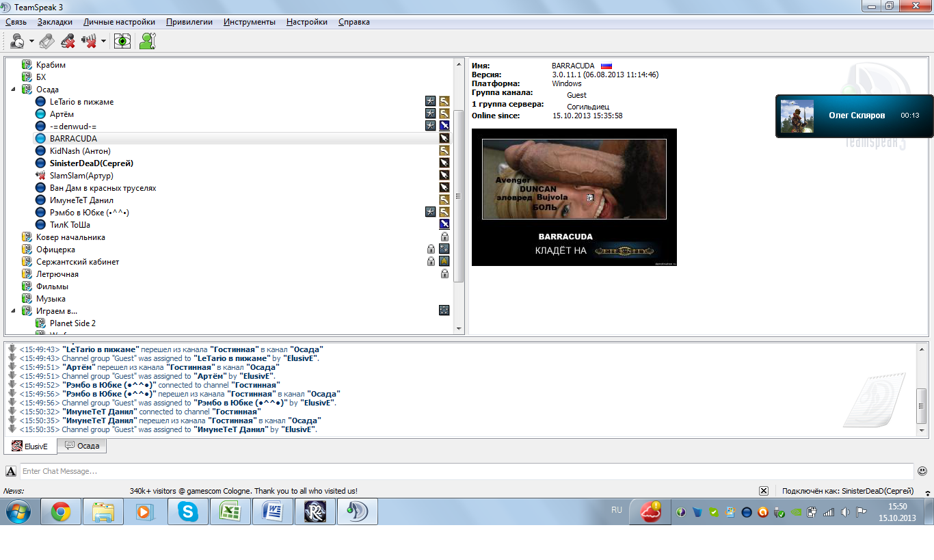Image resolution: width=934 pixels, height=560 pixels.
Task: Click the magnifier group icon on Артём's row
Action: tap(444, 114)
